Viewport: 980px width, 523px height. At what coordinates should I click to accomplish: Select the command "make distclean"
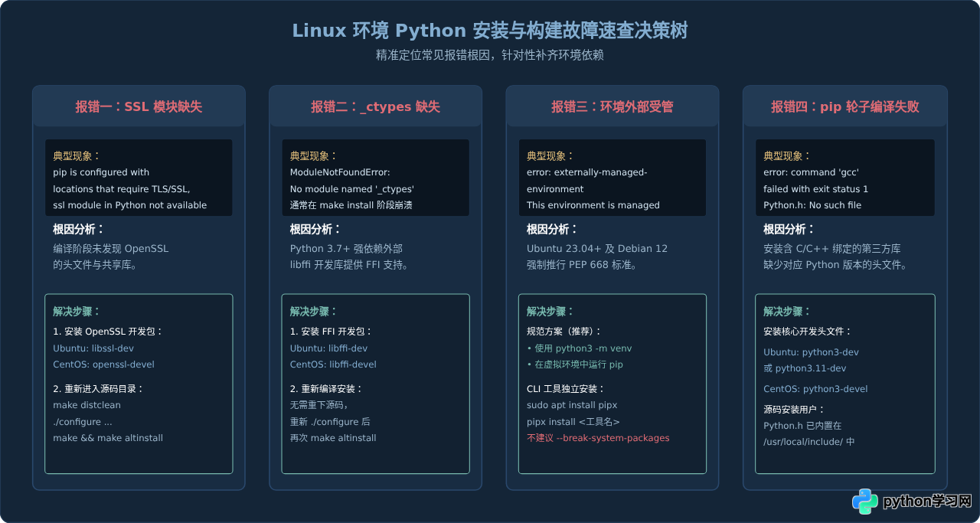coord(87,405)
